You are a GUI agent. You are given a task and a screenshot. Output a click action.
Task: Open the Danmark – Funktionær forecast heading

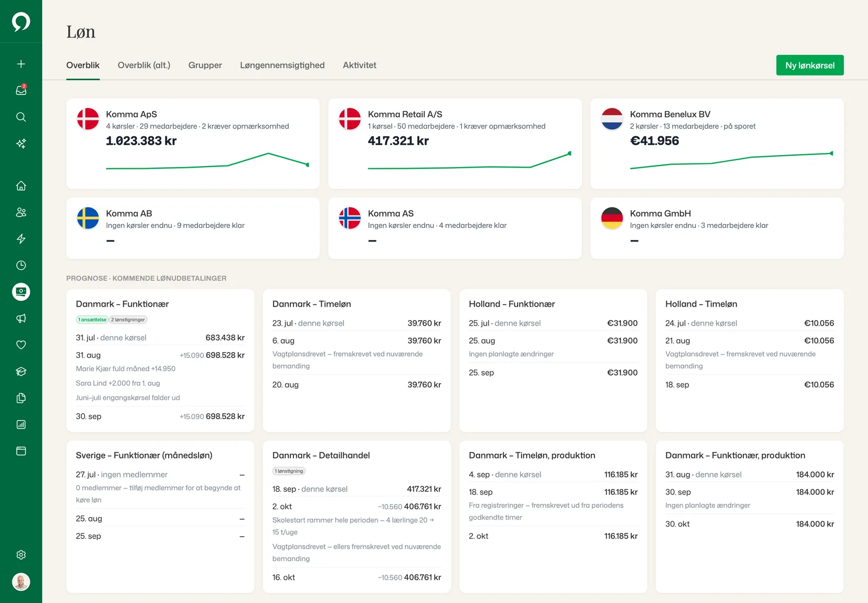click(x=122, y=304)
